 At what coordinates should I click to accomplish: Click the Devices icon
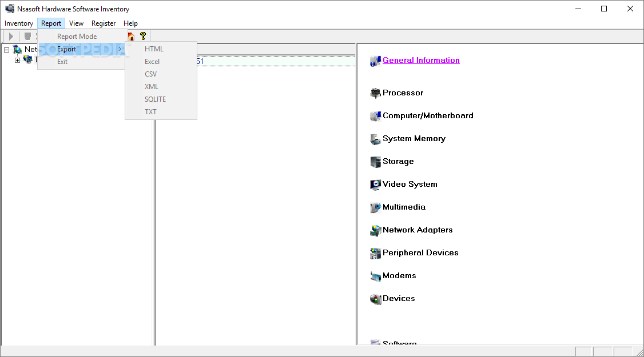(375, 299)
